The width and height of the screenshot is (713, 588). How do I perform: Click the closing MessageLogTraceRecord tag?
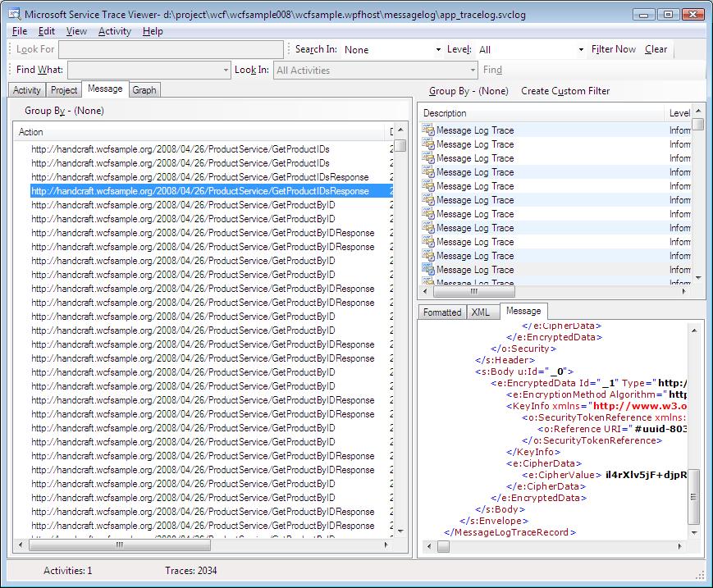pyautogui.click(x=510, y=532)
